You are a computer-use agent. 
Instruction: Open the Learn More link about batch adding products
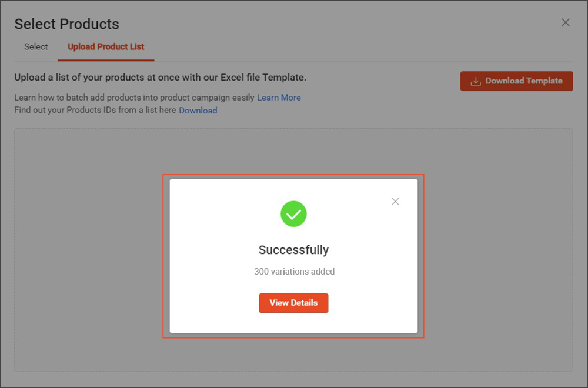click(x=279, y=98)
